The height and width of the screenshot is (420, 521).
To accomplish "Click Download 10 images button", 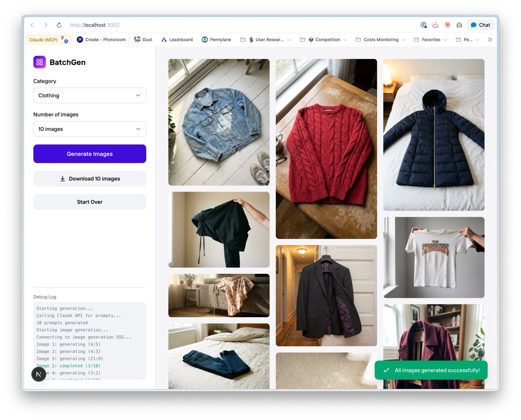I will tap(90, 179).
